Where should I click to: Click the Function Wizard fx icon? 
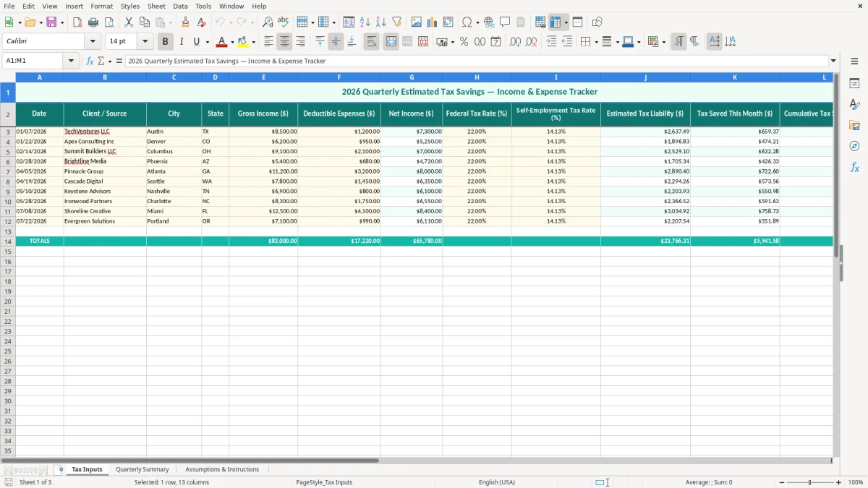point(90,61)
